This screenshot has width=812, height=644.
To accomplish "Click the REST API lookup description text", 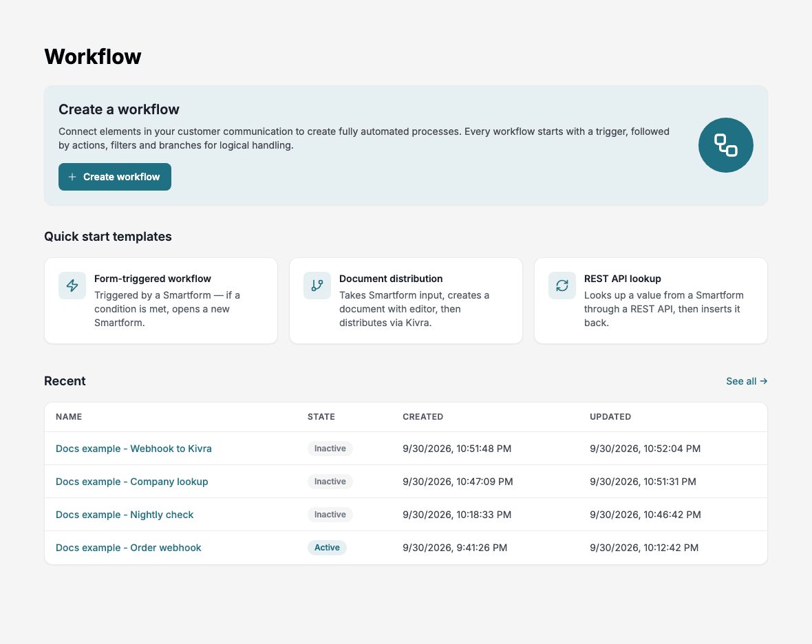I will [664, 309].
